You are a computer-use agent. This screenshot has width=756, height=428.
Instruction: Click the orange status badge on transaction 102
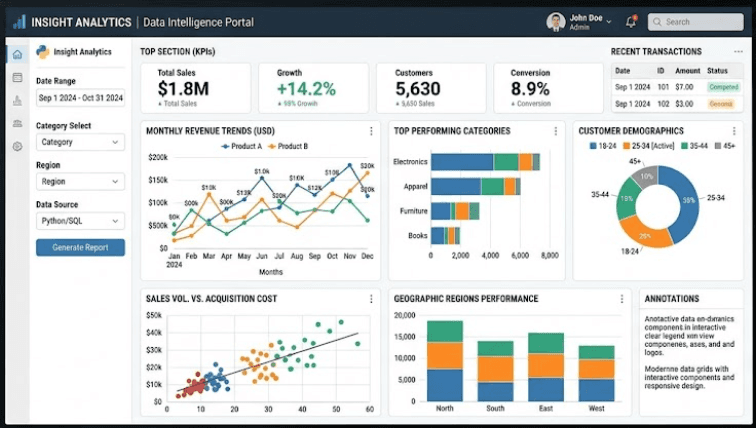click(721, 104)
